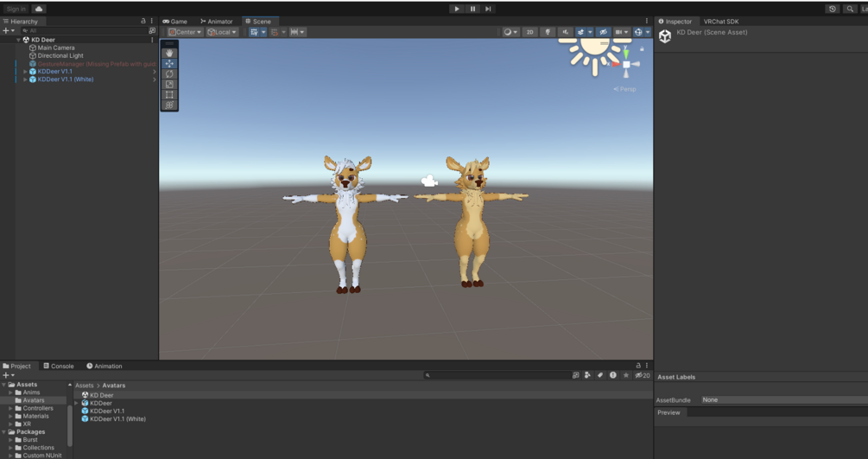Viewport: 868px width, 459px height.
Task: Open Undo History icon in top bar
Action: pos(832,9)
